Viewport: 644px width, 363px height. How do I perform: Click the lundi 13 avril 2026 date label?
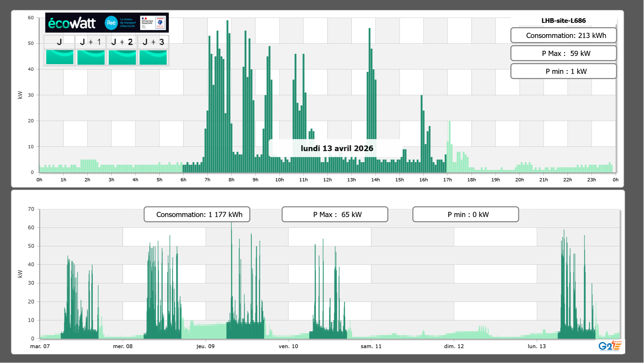pyautogui.click(x=336, y=148)
